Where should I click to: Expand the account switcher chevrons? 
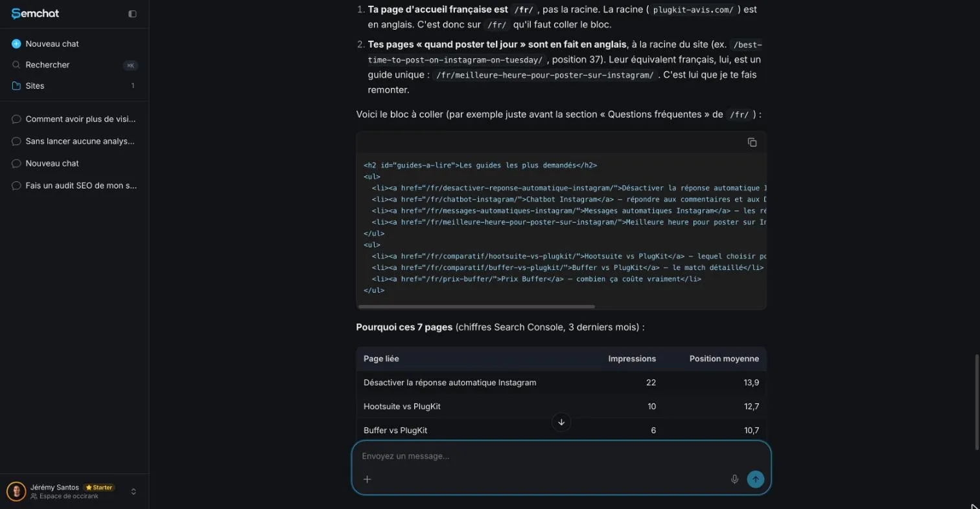134,492
